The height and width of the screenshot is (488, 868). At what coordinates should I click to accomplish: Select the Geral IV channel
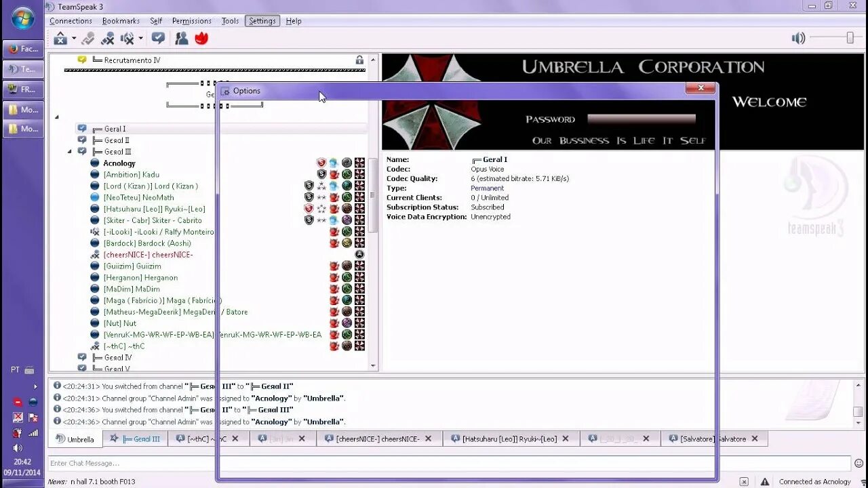point(117,357)
